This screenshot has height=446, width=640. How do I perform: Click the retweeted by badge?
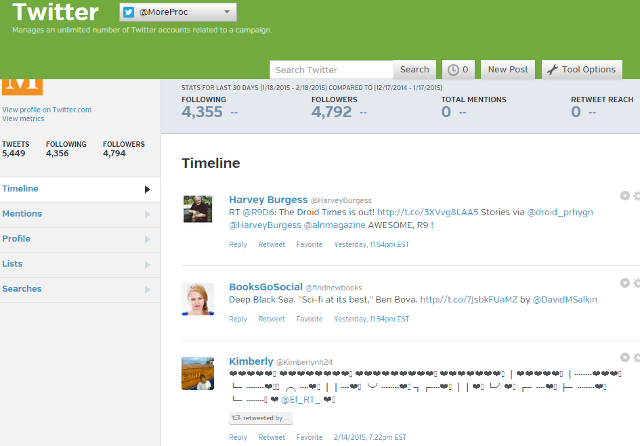pyautogui.click(x=261, y=418)
